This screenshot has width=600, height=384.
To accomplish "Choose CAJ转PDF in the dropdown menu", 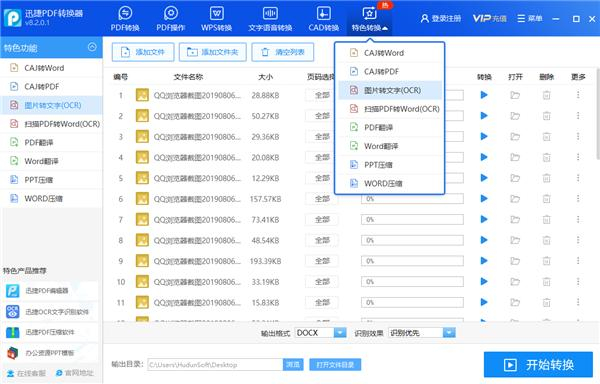I will pyautogui.click(x=390, y=72).
